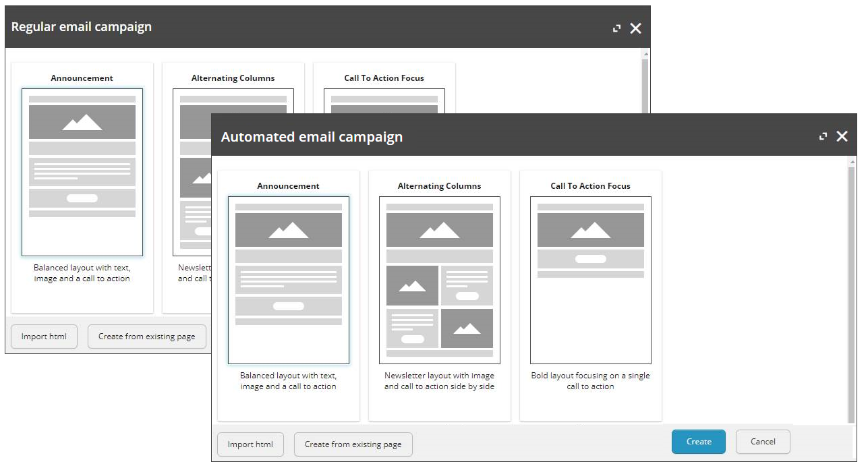The image size is (868, 466).
Task: Click Create from existing page in Regular dialog
Action: pos(146,337)
